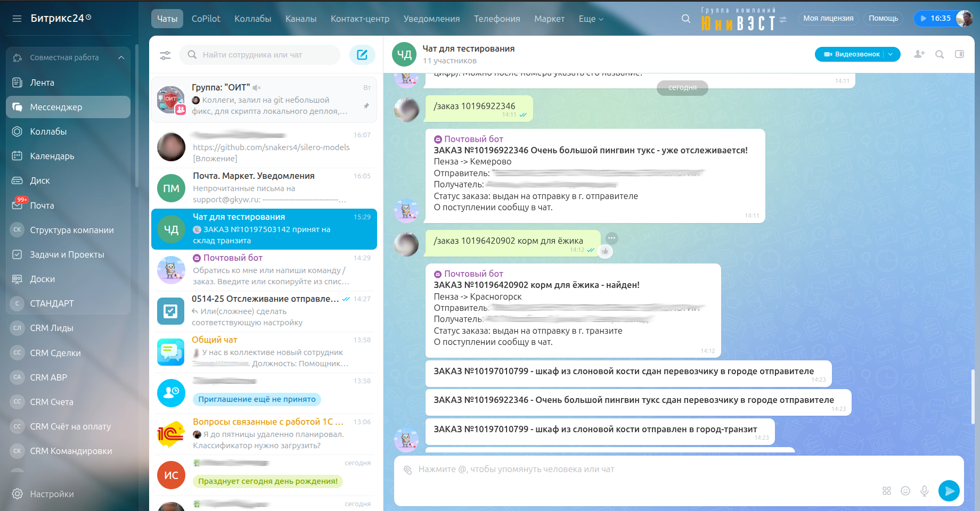Click the global search magnifier icon
The width and height of the screenshot is (980, 511).
686,19
